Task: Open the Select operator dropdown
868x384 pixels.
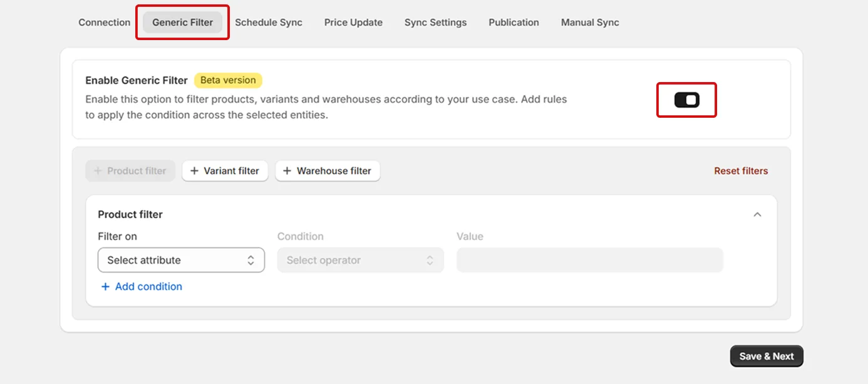Action: [361, 260]
